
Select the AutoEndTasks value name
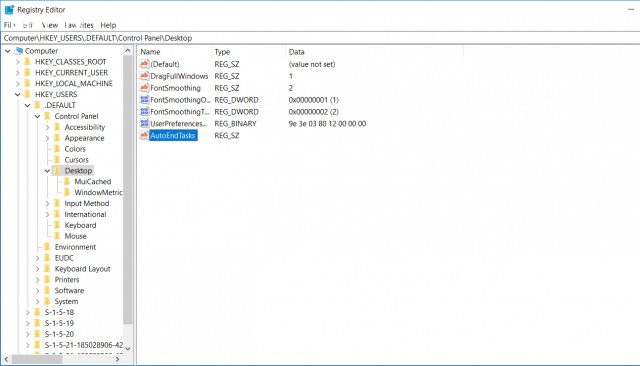tap(173, 135)
